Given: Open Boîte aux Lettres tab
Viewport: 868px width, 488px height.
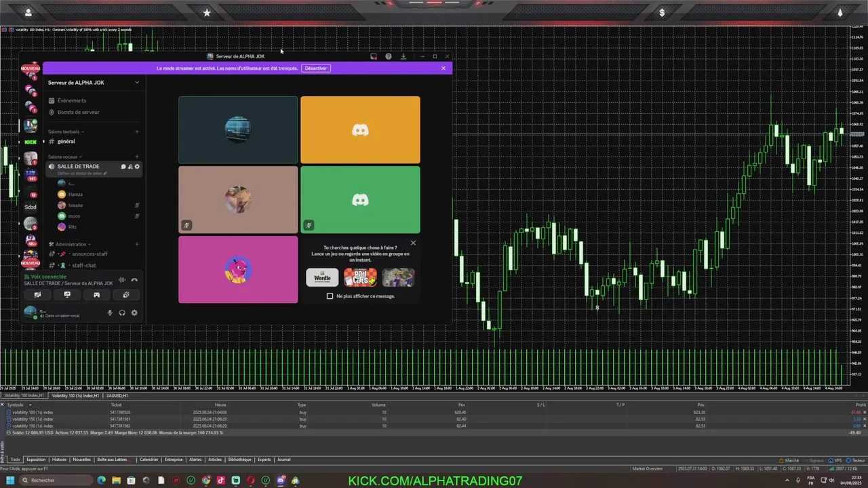Looking at the screenshot, I should click(x=113, y=460).
